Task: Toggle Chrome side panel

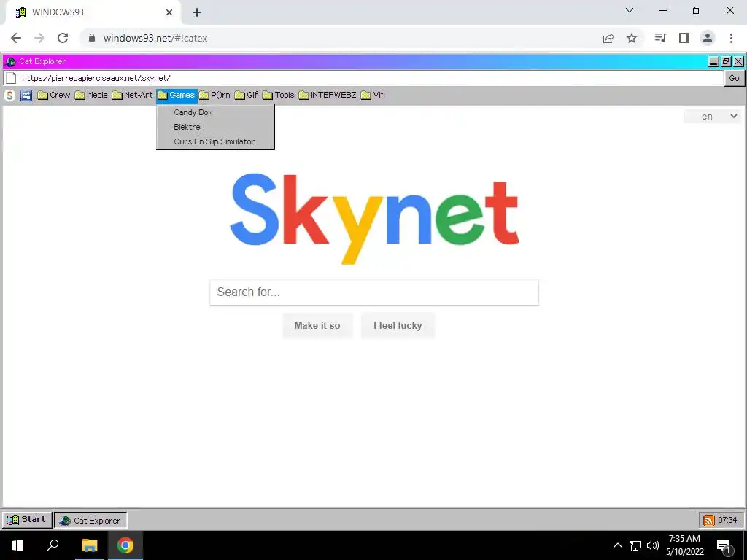Action: pos(684,38)
